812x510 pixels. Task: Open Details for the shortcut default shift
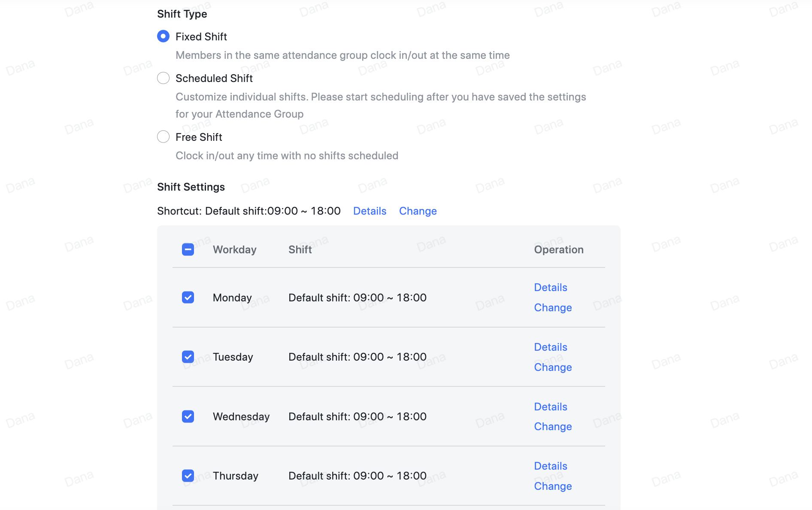[x=370, y=211]
